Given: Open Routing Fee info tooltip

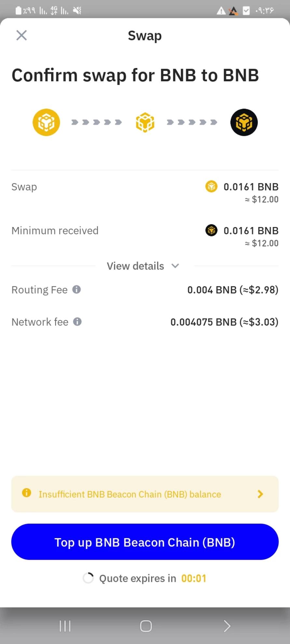Looking at the screenshot, I should (x=76, y=289).
